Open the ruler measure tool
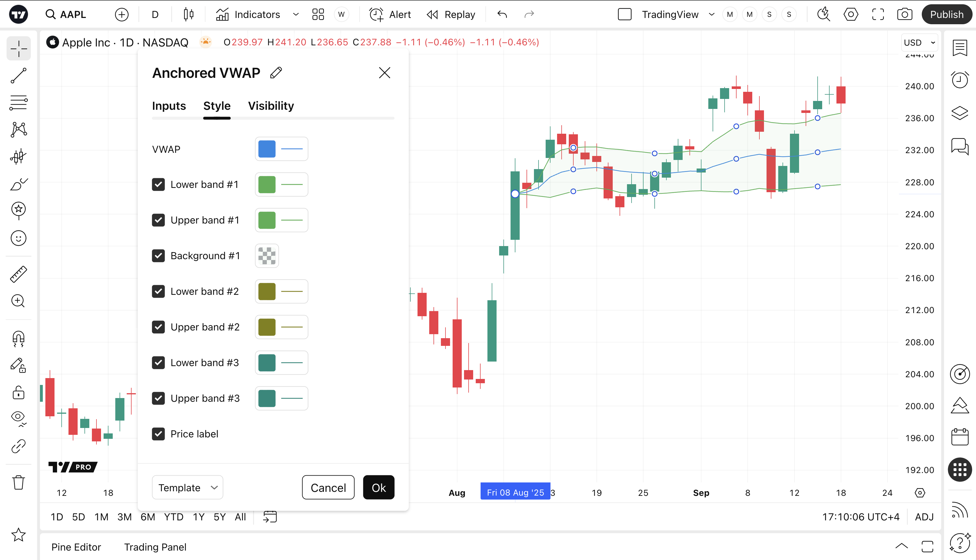The image size is (976, 560). point(19,274)
